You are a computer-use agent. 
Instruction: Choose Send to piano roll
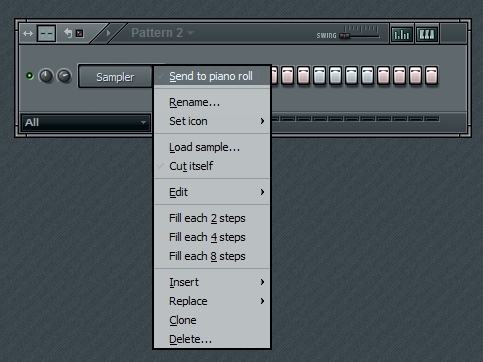[212, 76]
